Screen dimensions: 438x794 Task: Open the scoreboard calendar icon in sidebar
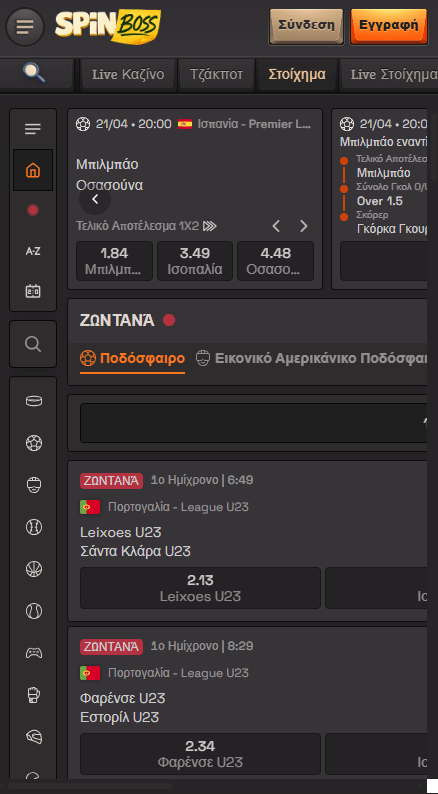point(33,291)
